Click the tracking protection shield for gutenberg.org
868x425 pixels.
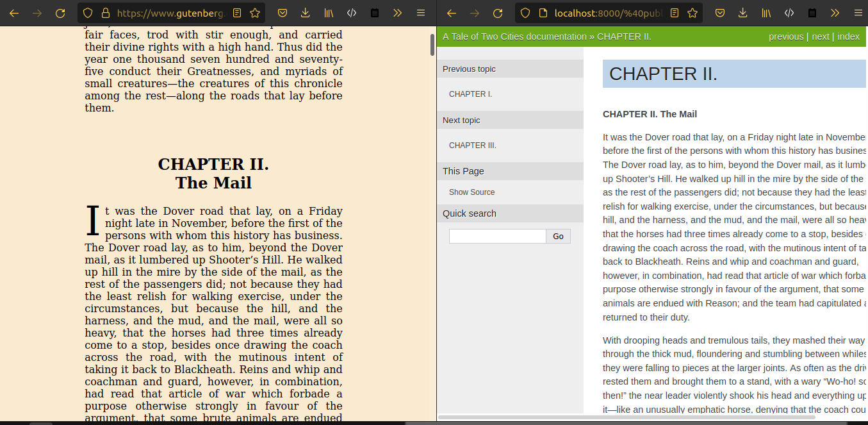(x=88, y=13)
